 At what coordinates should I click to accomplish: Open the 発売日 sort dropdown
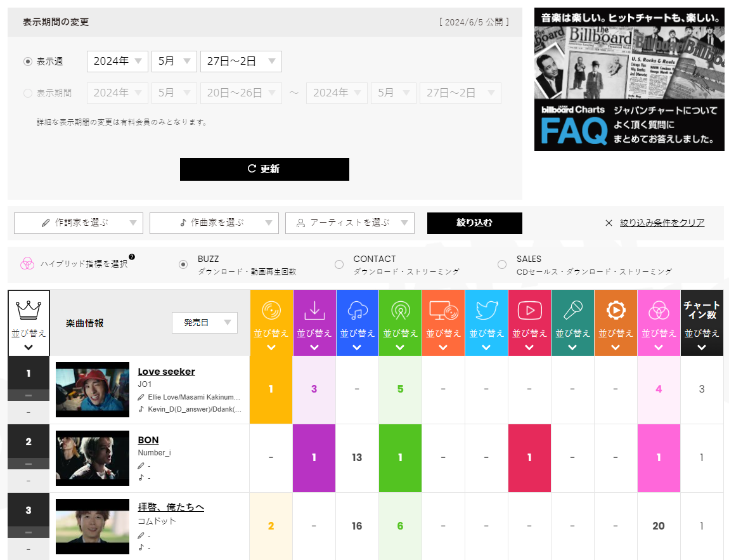click(205, 323)
